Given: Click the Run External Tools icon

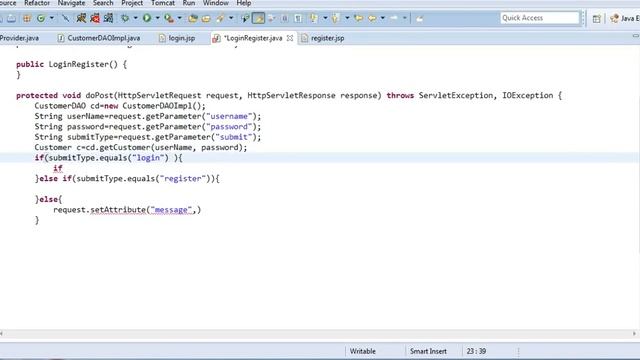Looking at the screenshot, I should (169, 18).
